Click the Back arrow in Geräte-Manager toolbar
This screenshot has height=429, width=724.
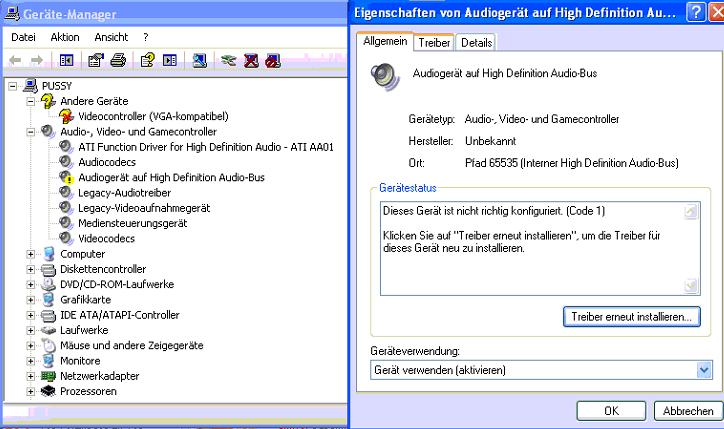(15, 60)
